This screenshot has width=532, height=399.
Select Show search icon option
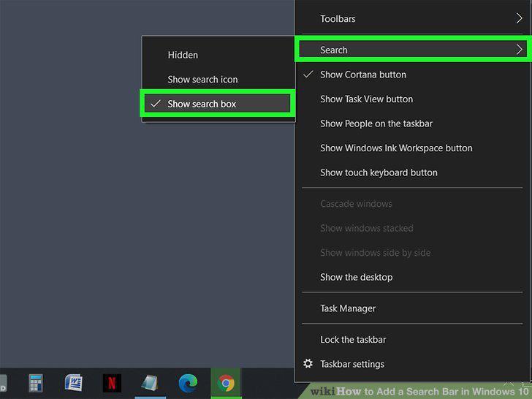218,80
